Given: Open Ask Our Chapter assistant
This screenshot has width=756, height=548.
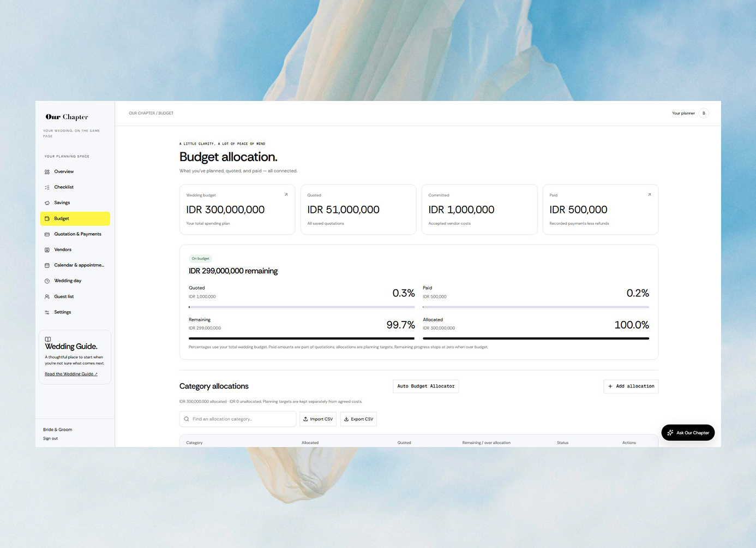Looking at the screenshot, I should (688, 433).
